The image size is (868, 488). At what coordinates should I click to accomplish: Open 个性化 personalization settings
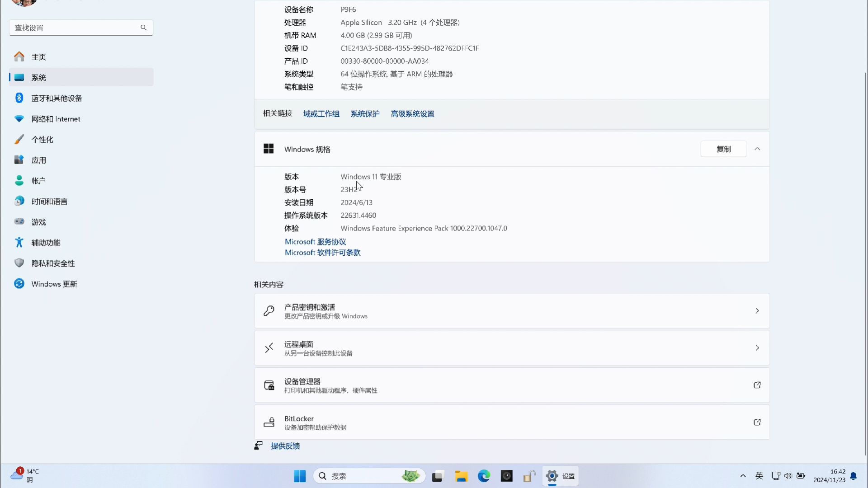point(81,140)
